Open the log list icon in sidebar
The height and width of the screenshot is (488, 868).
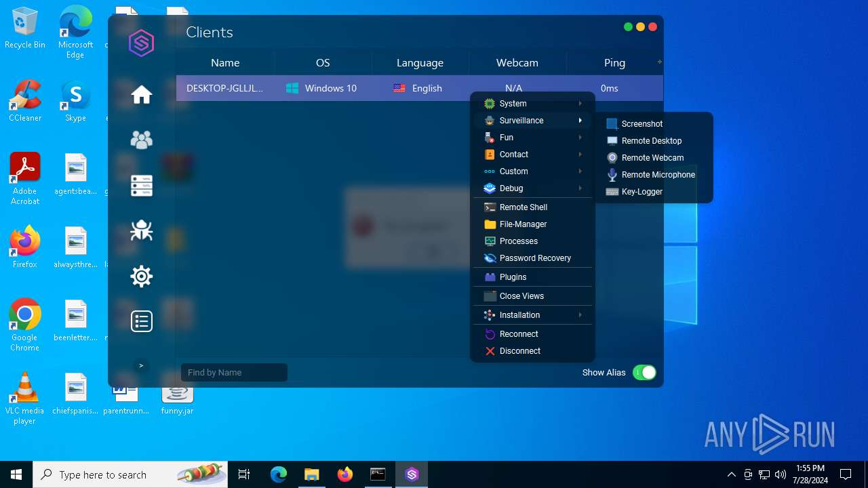[x=141, y=321]
